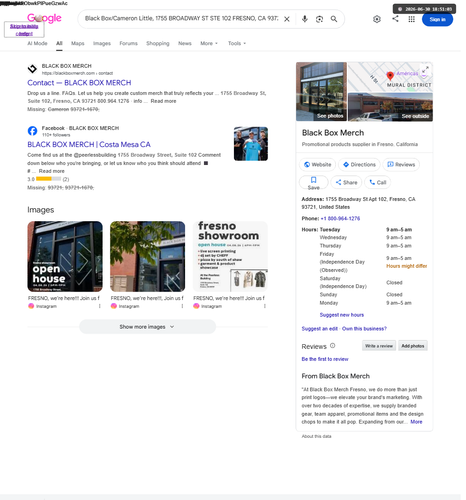Switch to Shopping tab
466x500 pixels.
(x=159, y=43)
